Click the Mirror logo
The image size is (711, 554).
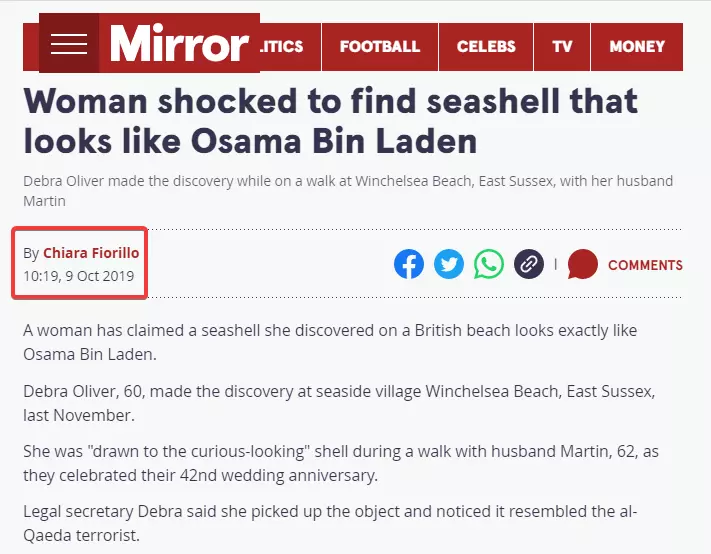tap(180, 44)
